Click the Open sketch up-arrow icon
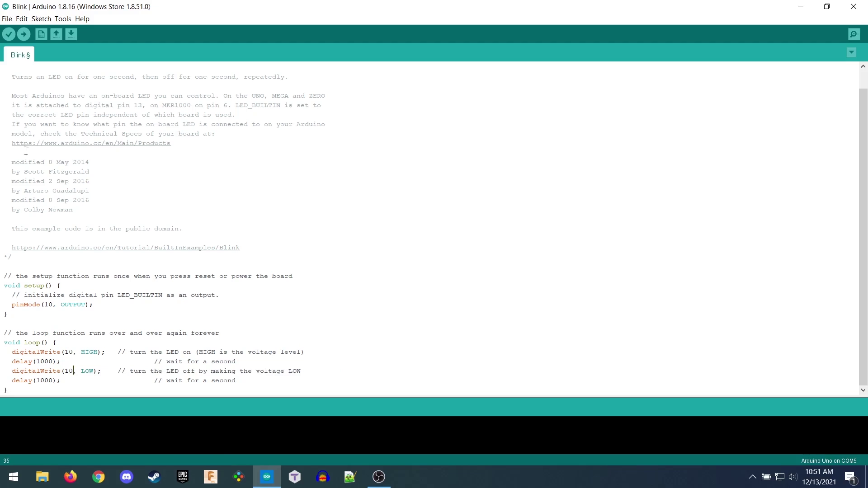 pyautogui.click(x=56, y=34)
